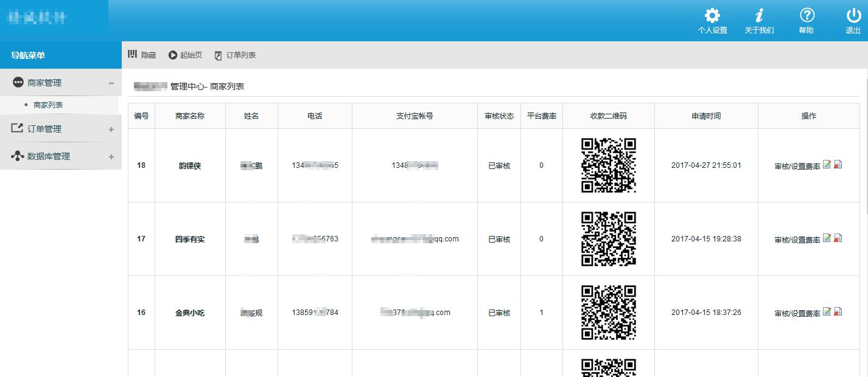Click the power icon to log out
This screenshot has height=377, width=868.
click(x=853, y=15)
